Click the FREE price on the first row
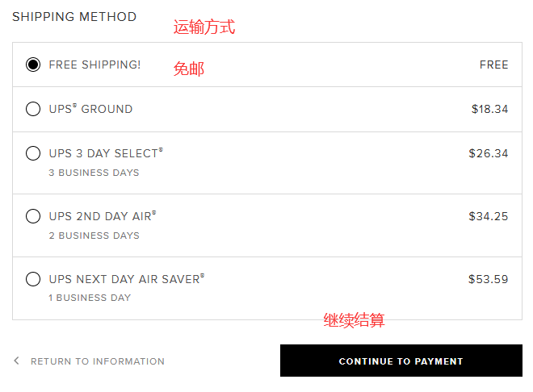Image resolution: width=533 pixels, height=392 pixels. 494,65
